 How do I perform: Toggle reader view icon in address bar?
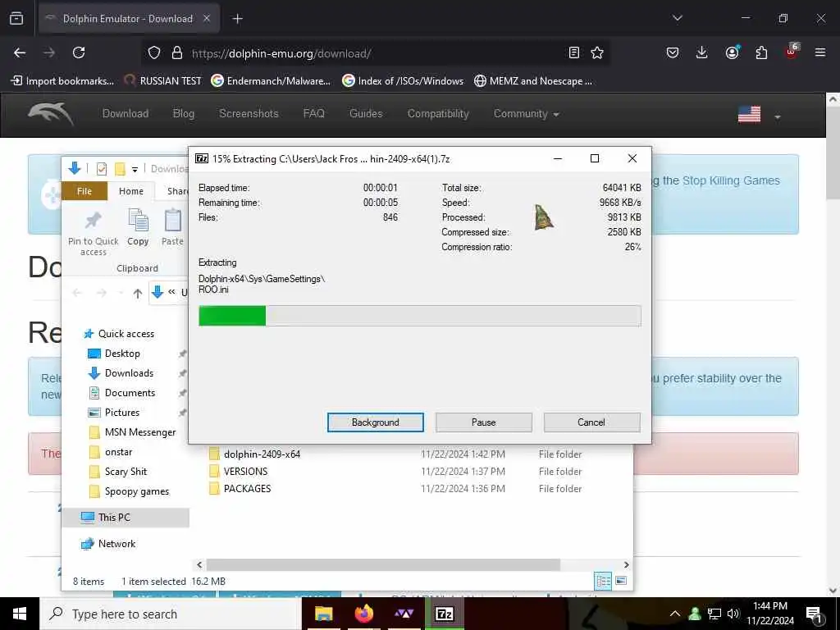(573, 52)
